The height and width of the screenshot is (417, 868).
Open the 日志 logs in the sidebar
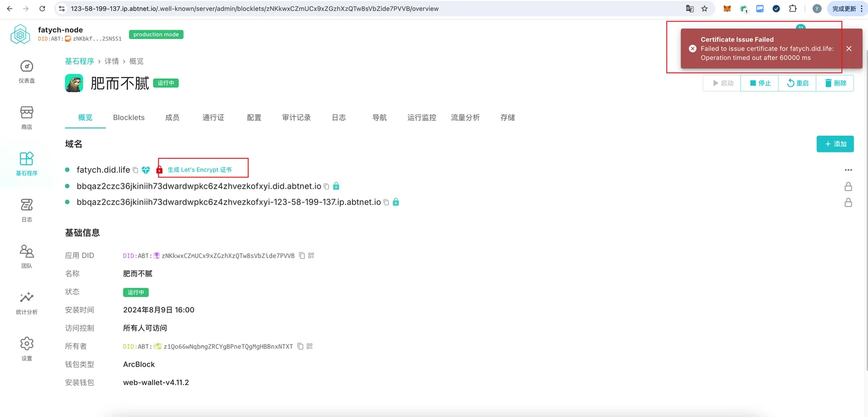[27, 210]
